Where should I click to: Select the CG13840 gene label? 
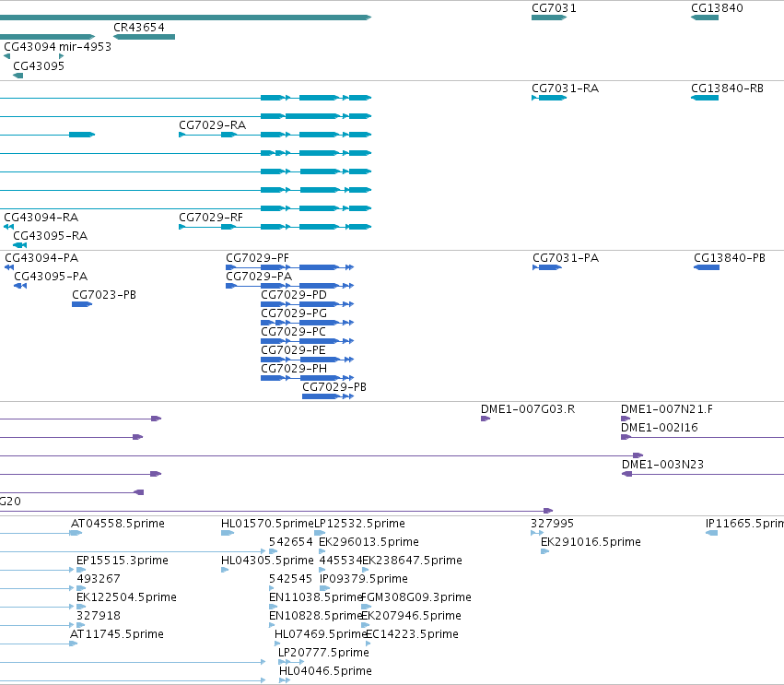click(717, 8)
